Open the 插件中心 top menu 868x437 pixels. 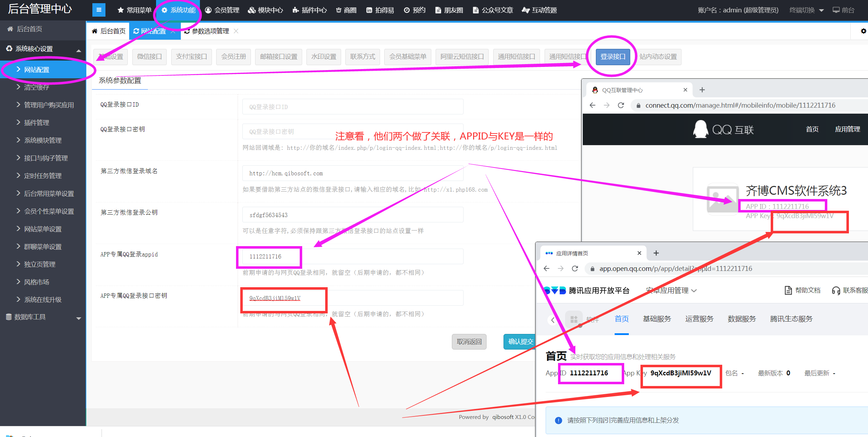tap(310, 10)
